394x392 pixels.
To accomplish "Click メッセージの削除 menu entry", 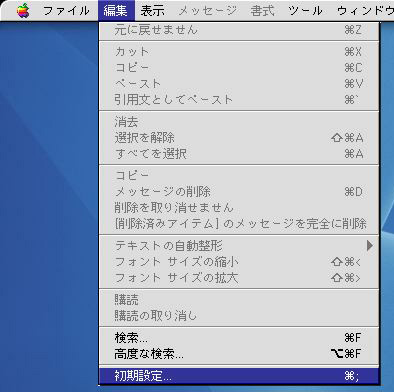I will pyautogui.click(x=239, y=192).
